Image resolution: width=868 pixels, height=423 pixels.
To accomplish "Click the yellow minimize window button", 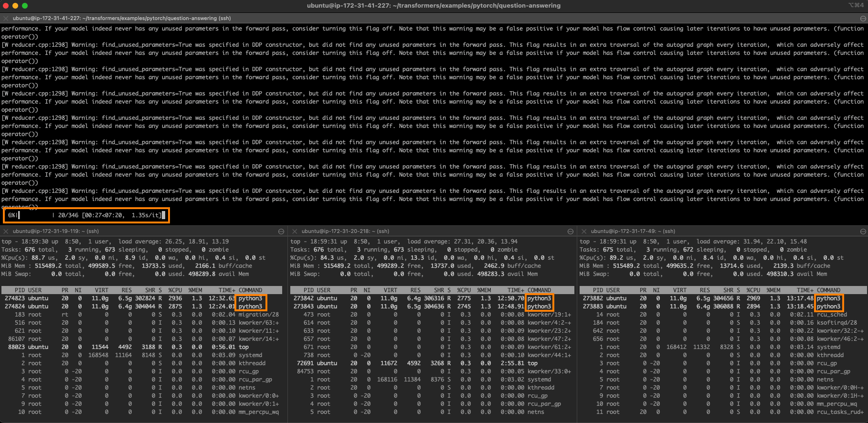I will pyautogui.click(x=15, y=6).
